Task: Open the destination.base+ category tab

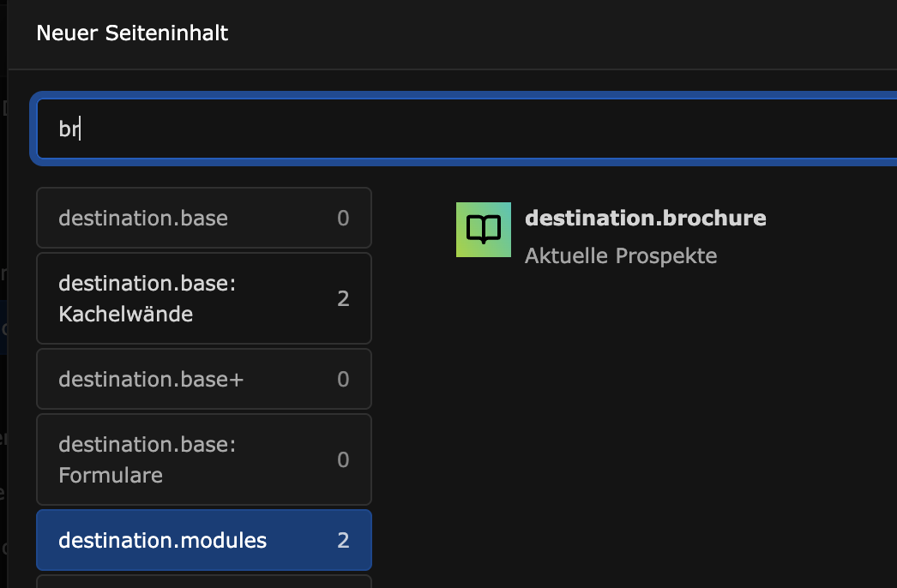Action: [203, 379]
